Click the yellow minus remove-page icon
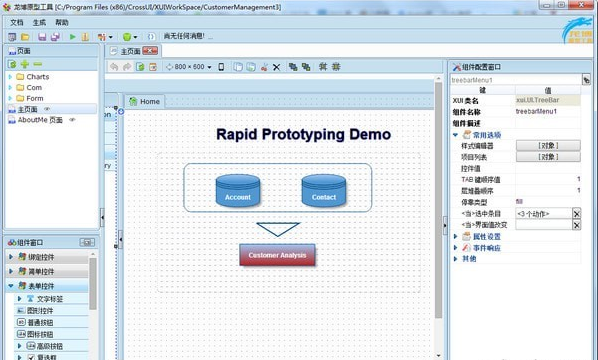Screen dimensions: 598x360 coord(37,64)
